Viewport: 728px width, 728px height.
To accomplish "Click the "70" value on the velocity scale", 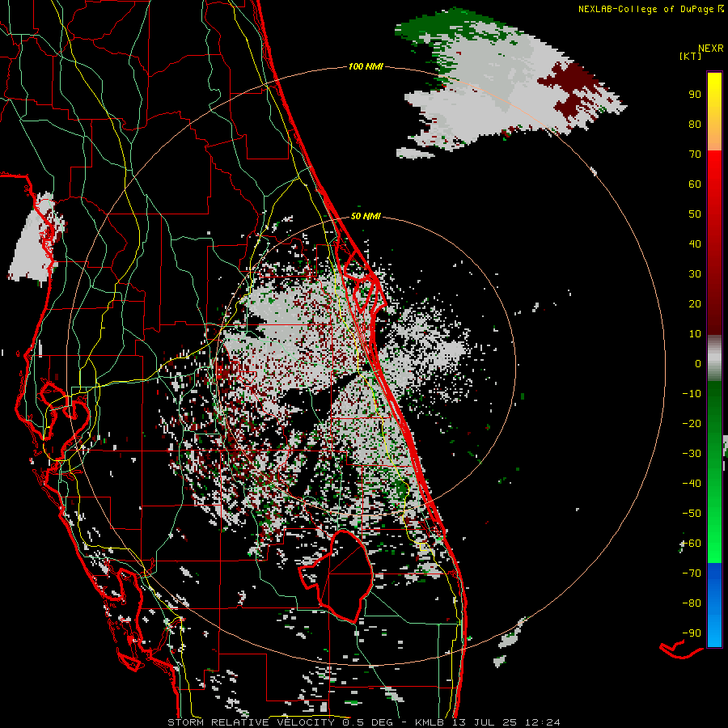I will (x=695, y=154).
